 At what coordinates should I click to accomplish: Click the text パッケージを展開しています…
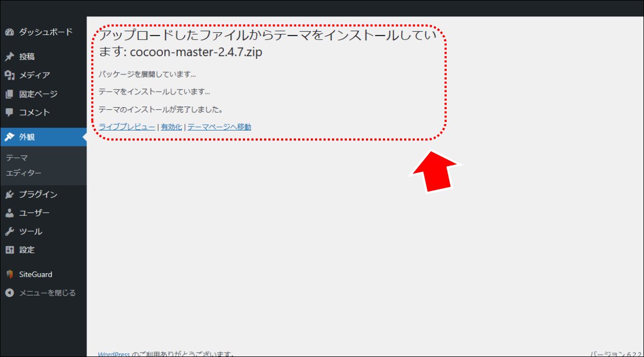point(147,75)
